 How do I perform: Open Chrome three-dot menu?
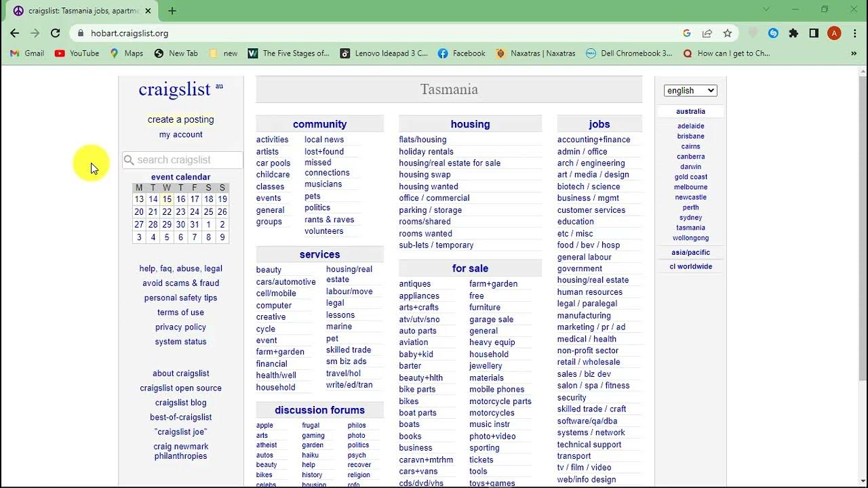point(854,33)
